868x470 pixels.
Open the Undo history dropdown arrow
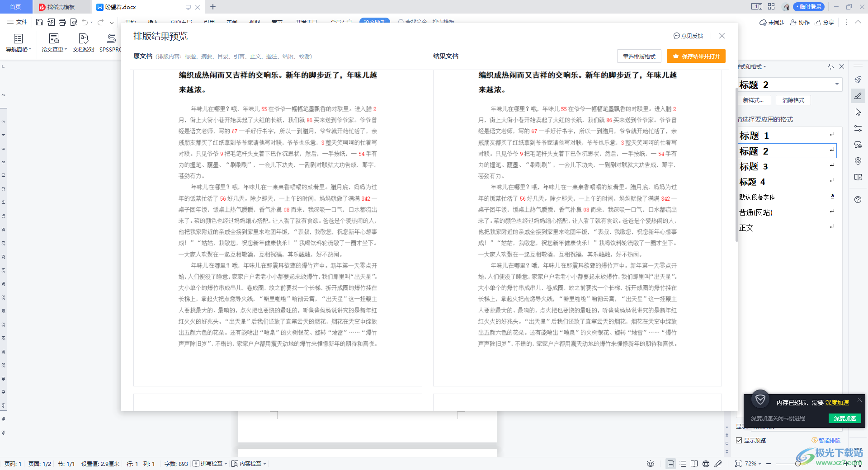[92, 22]
